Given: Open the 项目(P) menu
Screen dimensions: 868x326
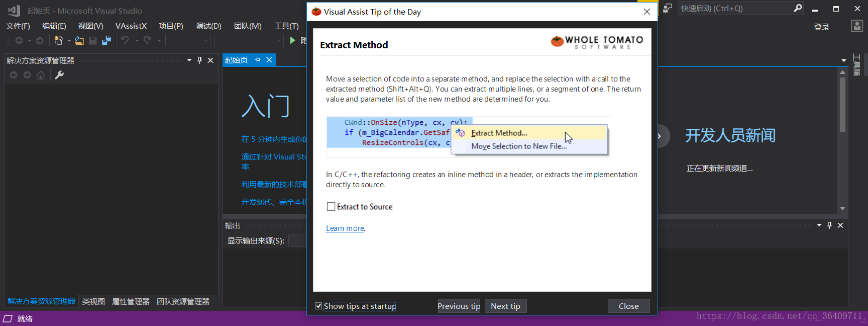Looking at the screenshot, I should tap(171, 26).
